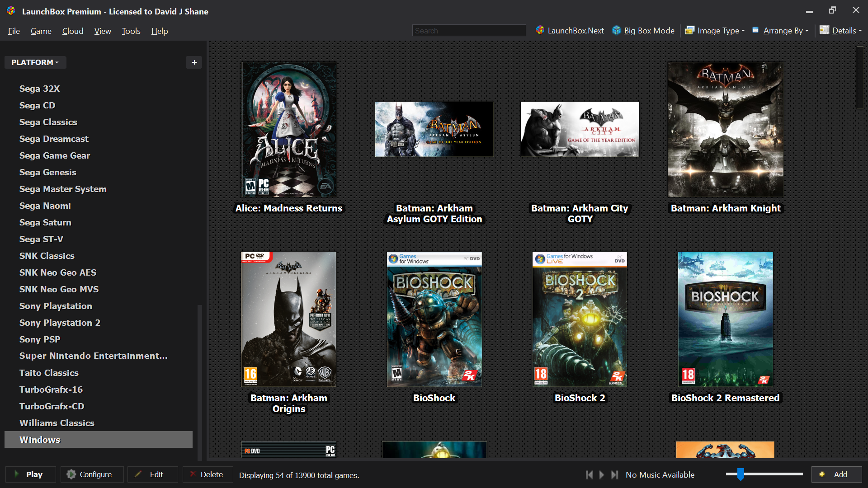Play the music track

(602, 475)
